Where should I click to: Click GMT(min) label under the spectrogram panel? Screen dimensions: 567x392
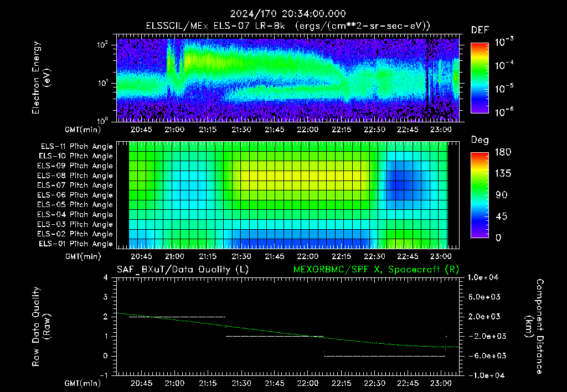[83, 130]
